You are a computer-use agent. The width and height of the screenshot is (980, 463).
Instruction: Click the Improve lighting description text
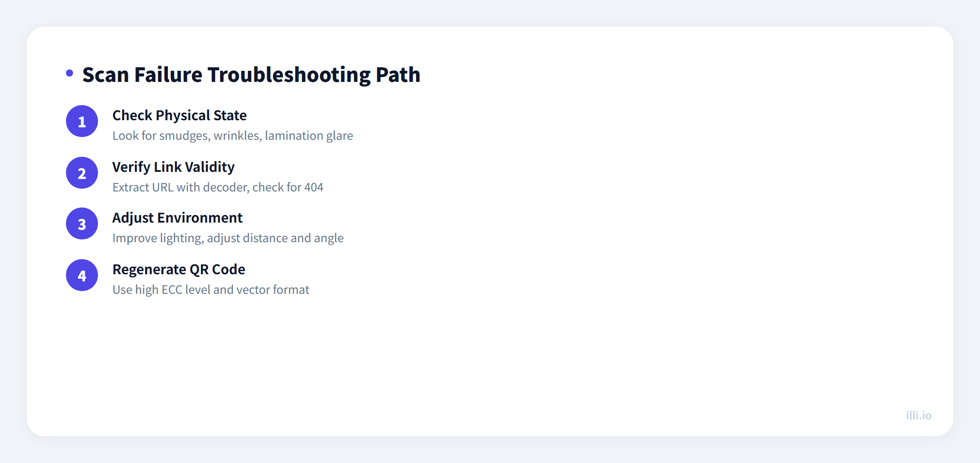coord(228,238)
